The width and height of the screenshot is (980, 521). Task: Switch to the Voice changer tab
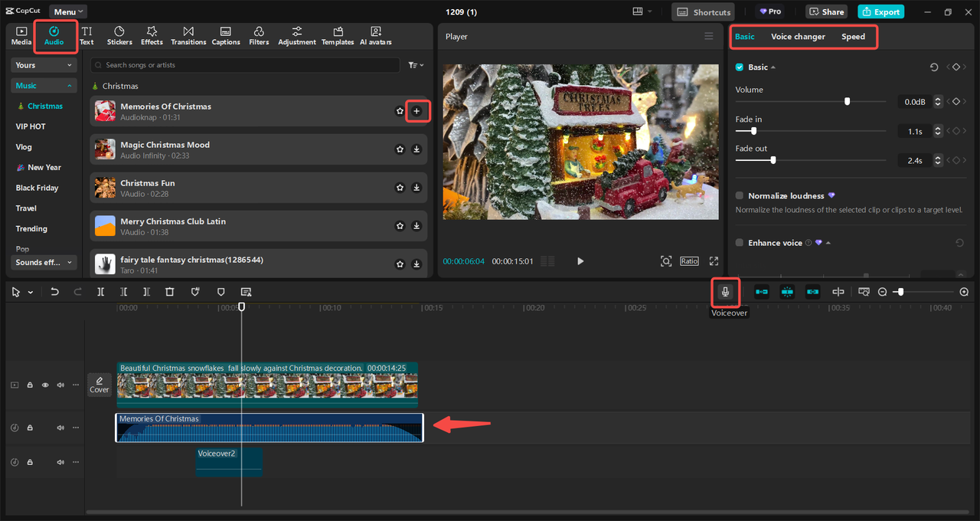click(798, 37)
